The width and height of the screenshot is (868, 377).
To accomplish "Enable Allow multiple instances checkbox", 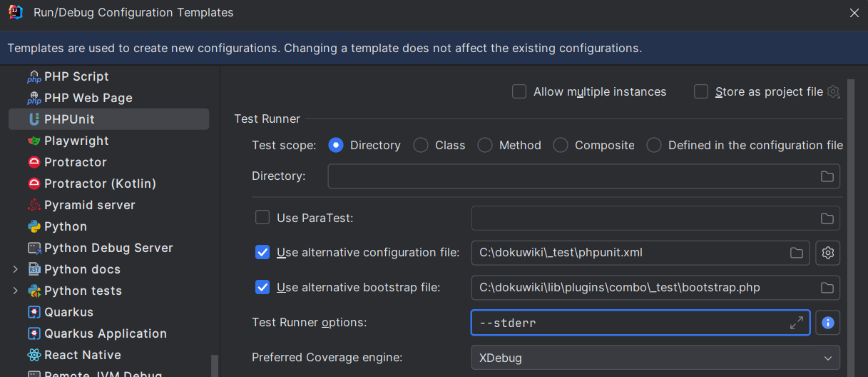I will pos(519,92).
